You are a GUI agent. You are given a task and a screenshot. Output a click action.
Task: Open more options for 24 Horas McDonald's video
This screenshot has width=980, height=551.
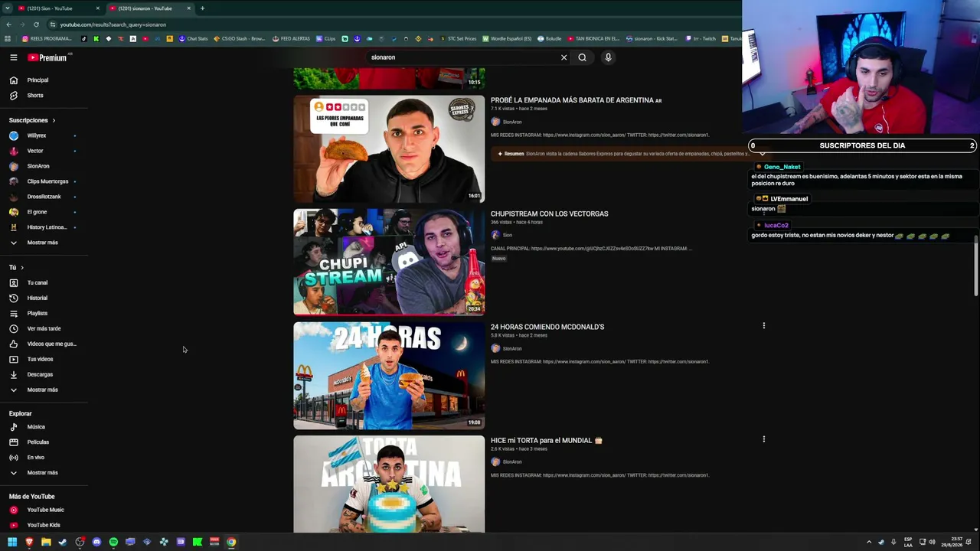pyautogui.click(x=763, y=326)
